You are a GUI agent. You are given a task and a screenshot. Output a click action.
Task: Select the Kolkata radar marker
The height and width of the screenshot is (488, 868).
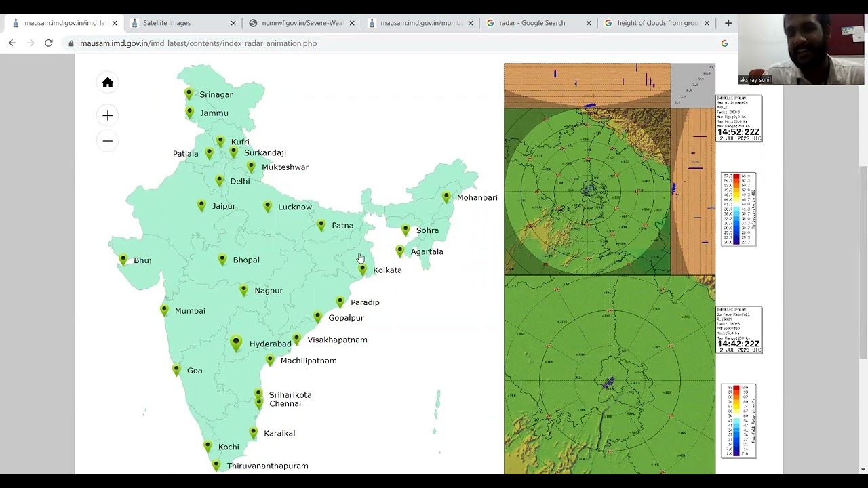tap(362, 270)
